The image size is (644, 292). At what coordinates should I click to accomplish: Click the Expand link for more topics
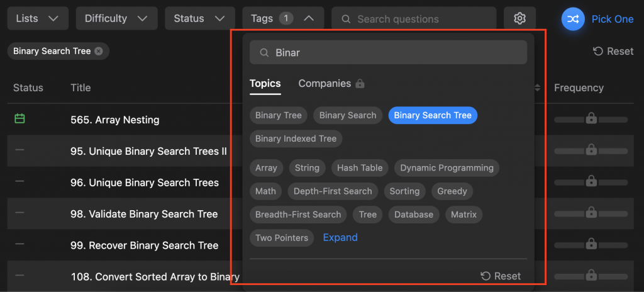pos(340,237)
